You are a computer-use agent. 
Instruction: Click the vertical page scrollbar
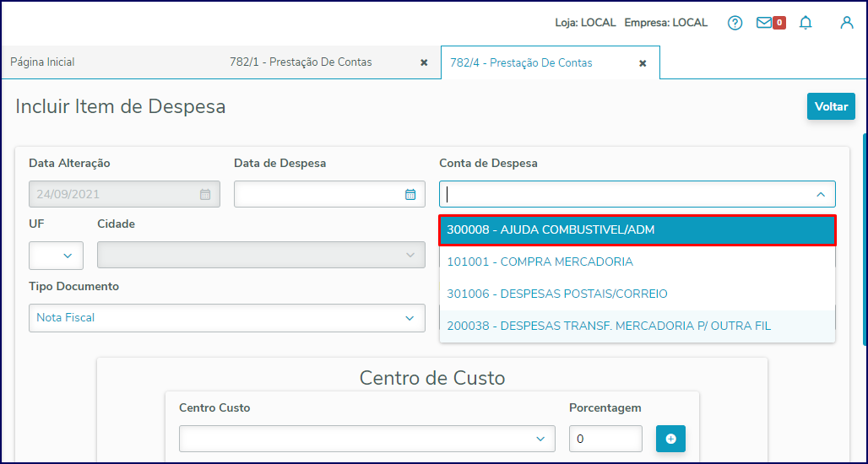tap(864, 240)
